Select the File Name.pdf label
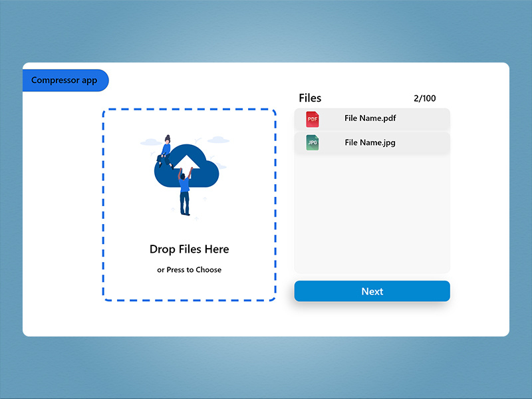Viewport: 532px width, 399px height. click(370, 118)
